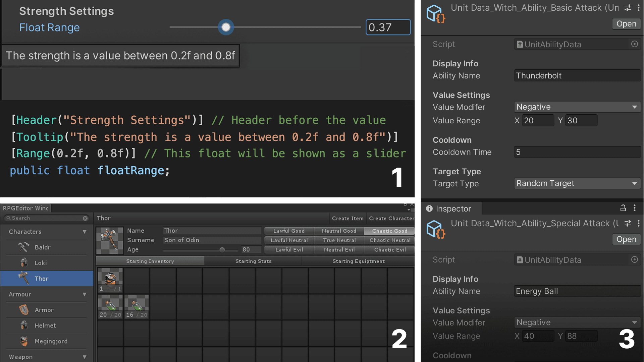
Task: Open RPGEditor window options menu icon
Action: (x=411, y=210)
